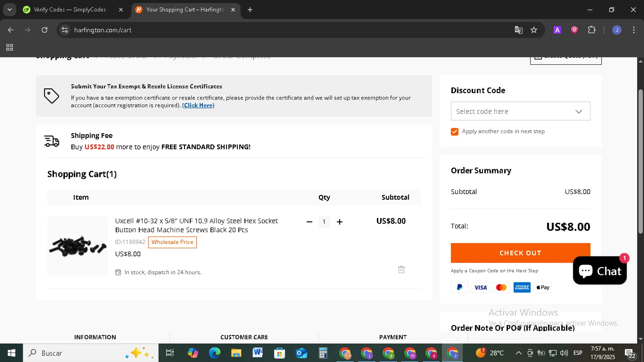This screenshot has height=362, width=644.
Task: Click the translate page icon
Action: point(519,30)
